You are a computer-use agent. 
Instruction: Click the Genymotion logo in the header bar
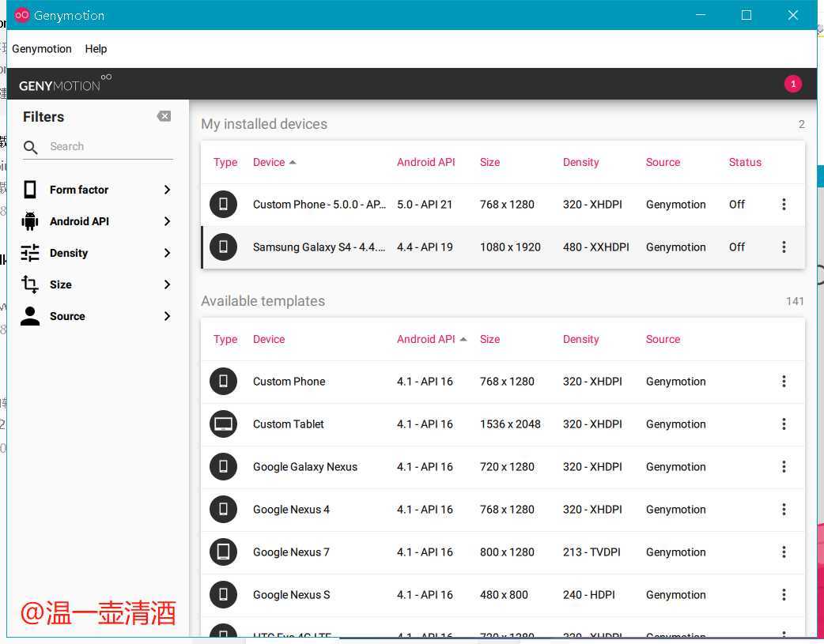point(65,84)
